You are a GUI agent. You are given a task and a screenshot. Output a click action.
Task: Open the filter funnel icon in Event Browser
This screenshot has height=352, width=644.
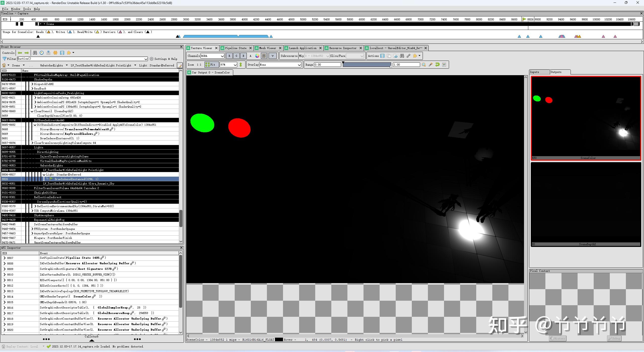click(x=4, y=59)
